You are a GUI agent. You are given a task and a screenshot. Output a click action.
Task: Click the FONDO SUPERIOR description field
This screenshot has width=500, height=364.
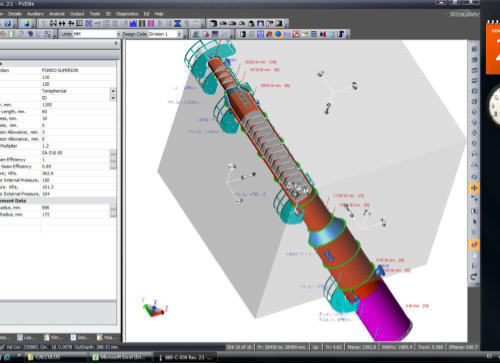pyautogui.click(x=79, y=70)
